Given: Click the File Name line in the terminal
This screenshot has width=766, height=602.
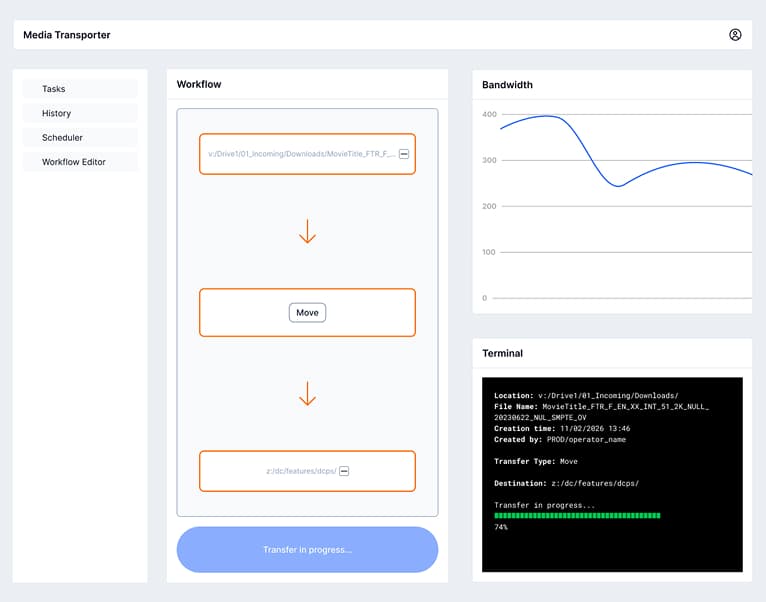Looking at the screenshot, I should [x=601, y=407].
